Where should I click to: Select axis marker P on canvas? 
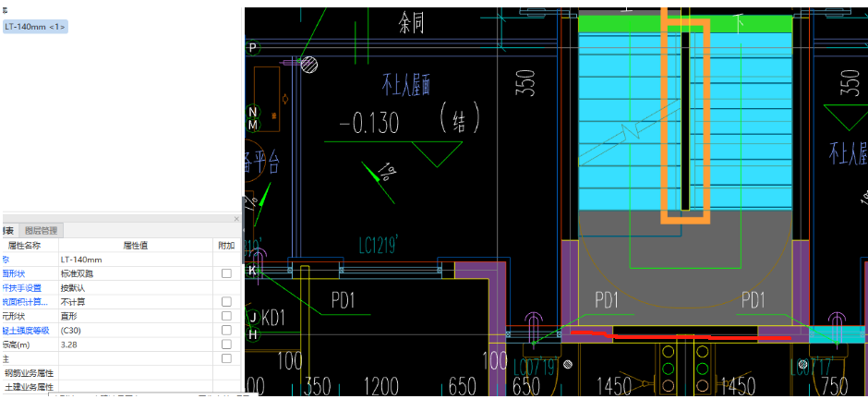[252, 48]
